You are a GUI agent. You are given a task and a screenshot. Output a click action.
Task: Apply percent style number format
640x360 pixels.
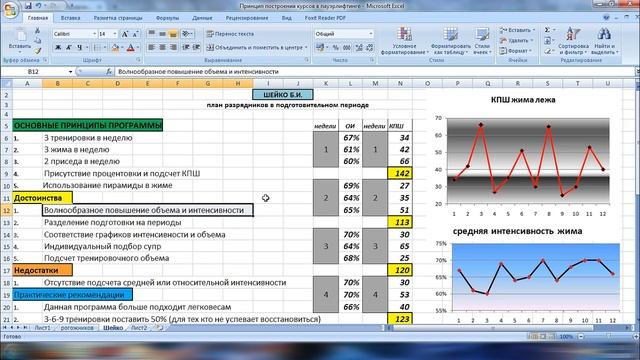coord(336,48)
